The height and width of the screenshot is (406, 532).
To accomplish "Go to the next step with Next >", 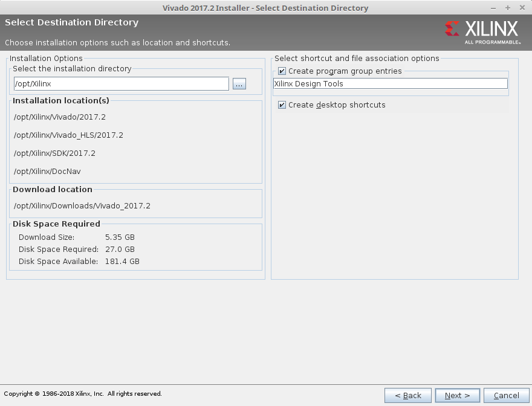I will (x=458, y=396).
